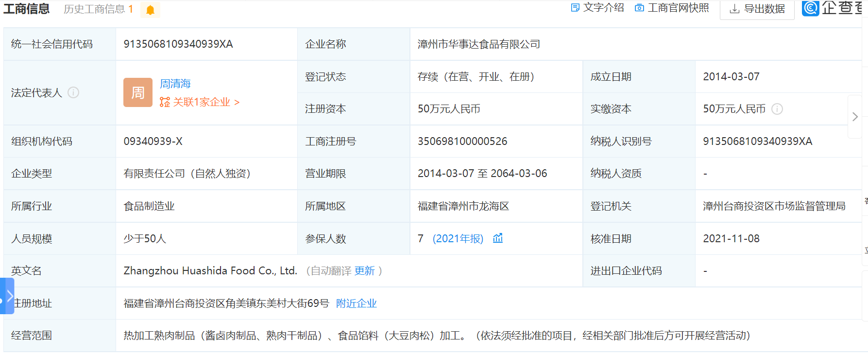Click the 所属行业 label cell
The image size is (868, 357).
pyautogui.click(x=60, y=206)
